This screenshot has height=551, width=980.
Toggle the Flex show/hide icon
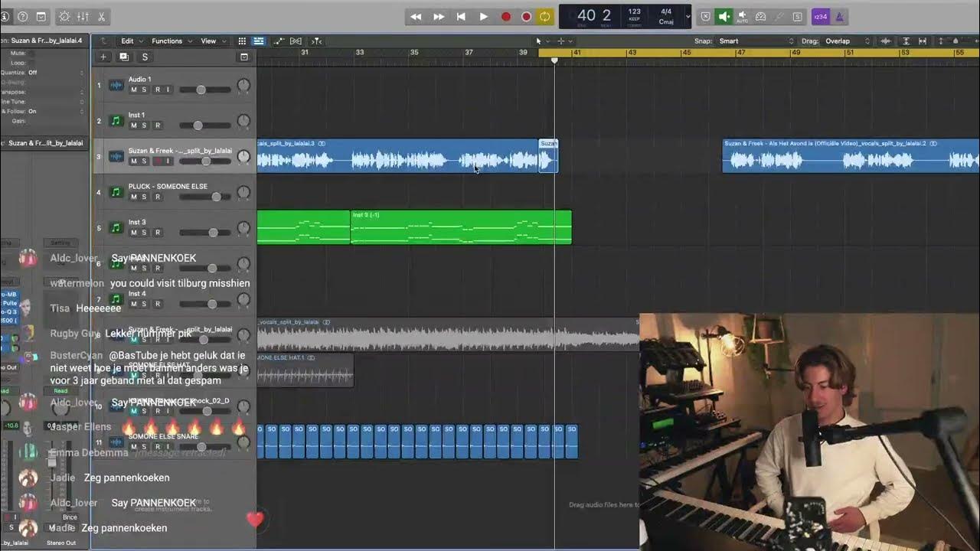296,41
